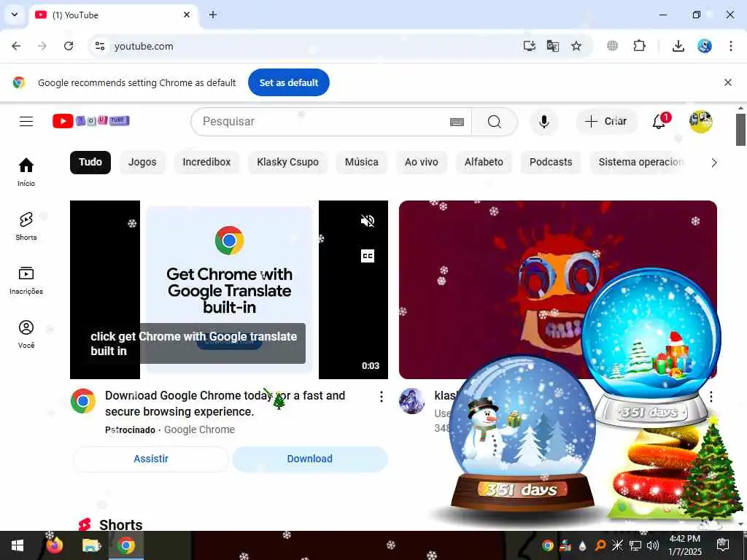
Task: Open a new browser tab
Action: pos(213,15)
